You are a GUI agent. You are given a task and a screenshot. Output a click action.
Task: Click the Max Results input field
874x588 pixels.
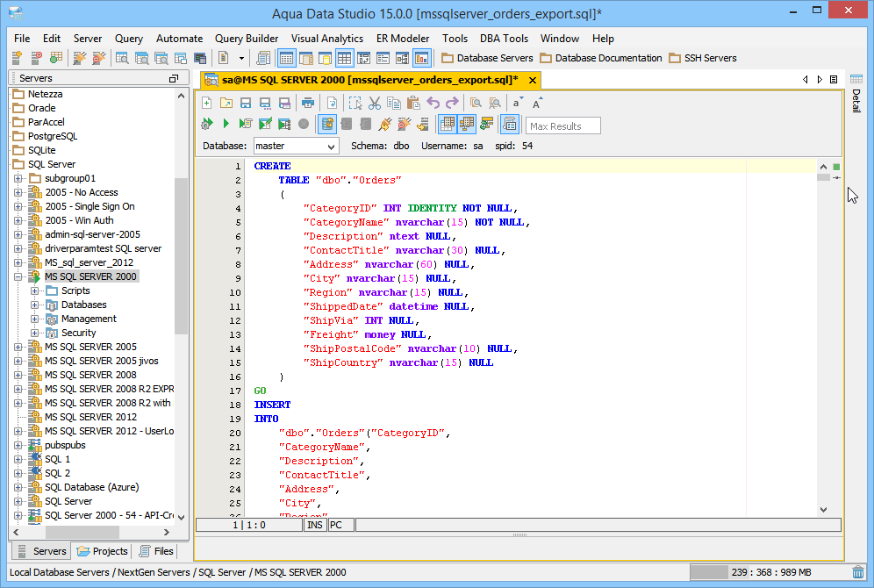click(x=562, y=125)
